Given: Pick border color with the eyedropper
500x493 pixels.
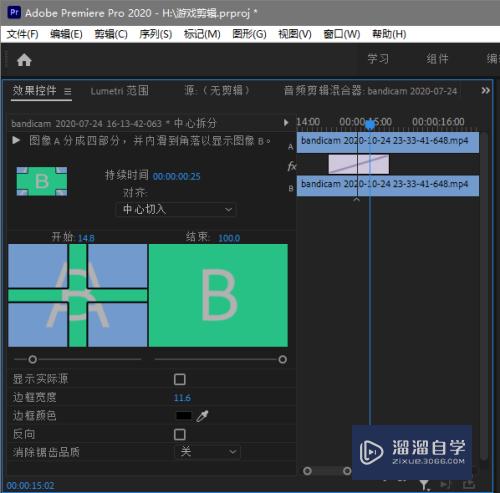Looking at the screenshot, I should [x=202, y=416].
